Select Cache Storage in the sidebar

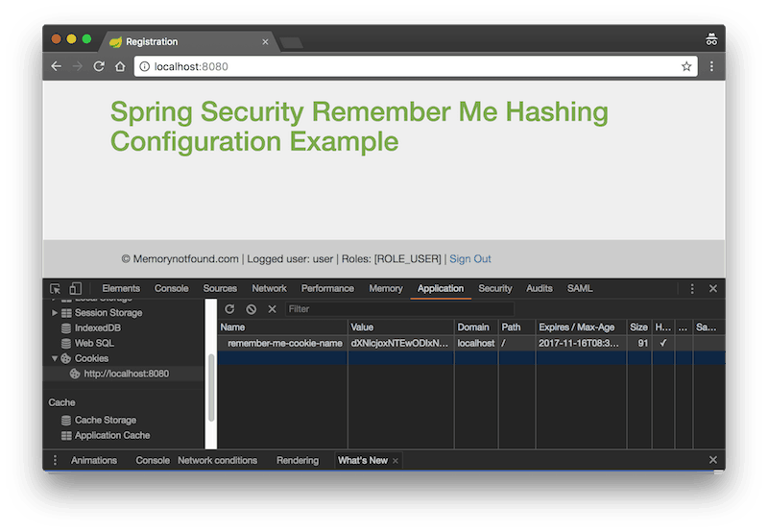pos(106,421)
